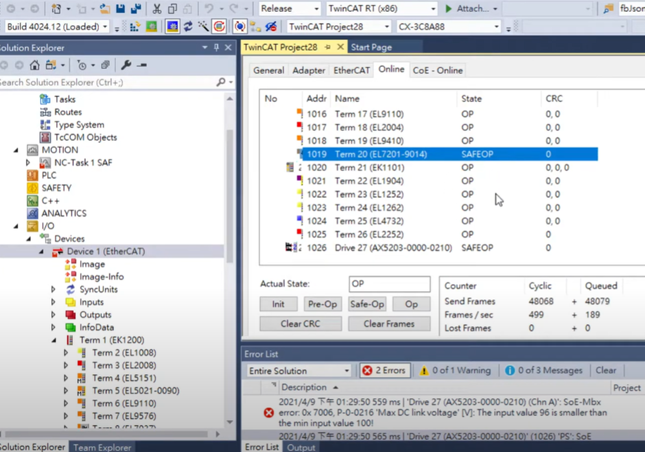The width and height of the screenshot is (645, 452).
Task: Open the Release configuration dropdown
Action: point(289,9)
